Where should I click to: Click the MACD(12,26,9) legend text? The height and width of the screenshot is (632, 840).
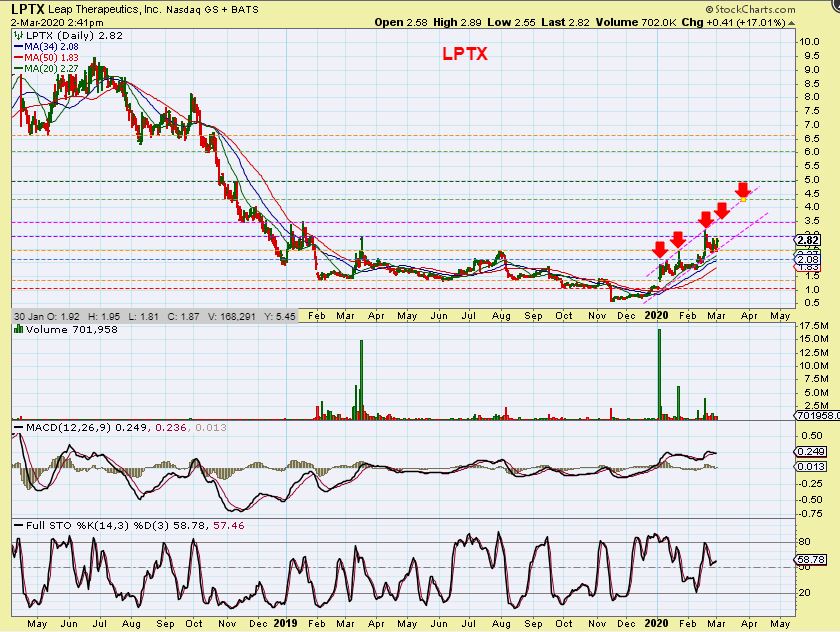point(69,427)
